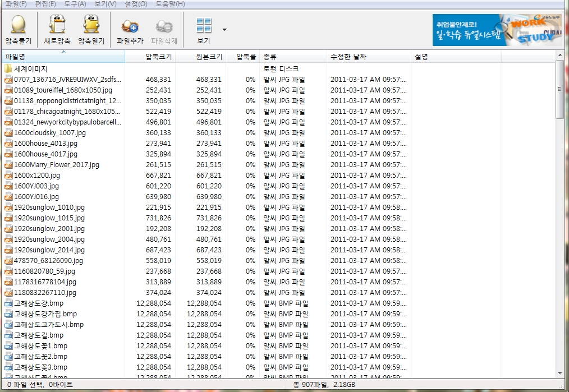
Task: Open the 설정(O) menu
Action: click(x=136, y=4)
